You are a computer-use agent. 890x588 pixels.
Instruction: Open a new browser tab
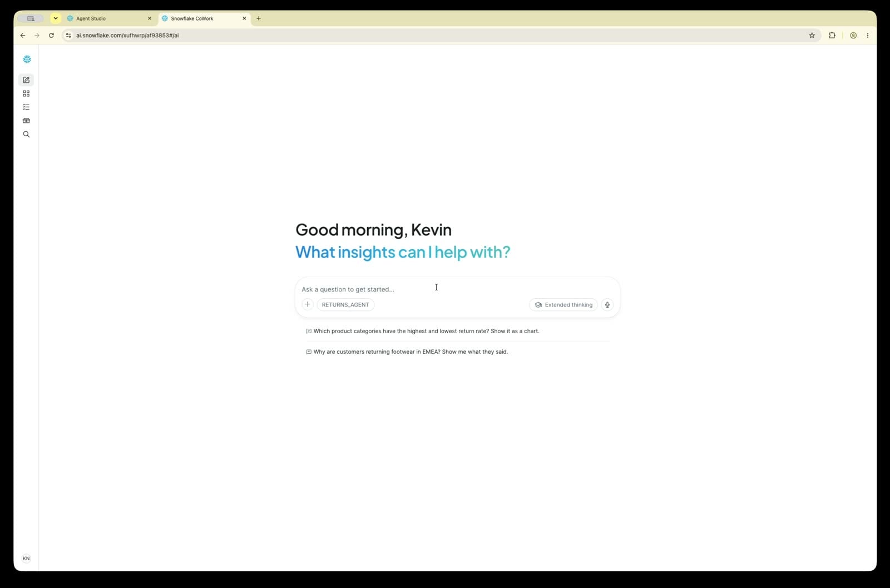259,18
